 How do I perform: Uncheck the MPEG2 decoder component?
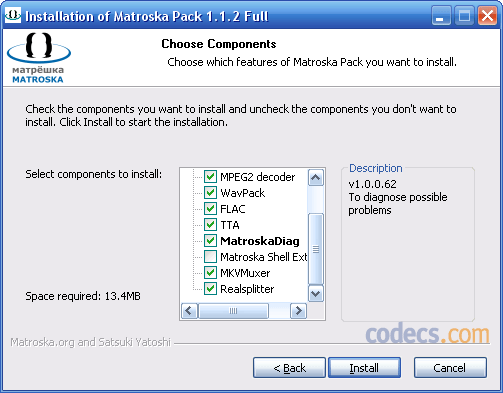(x=210, y=176)
